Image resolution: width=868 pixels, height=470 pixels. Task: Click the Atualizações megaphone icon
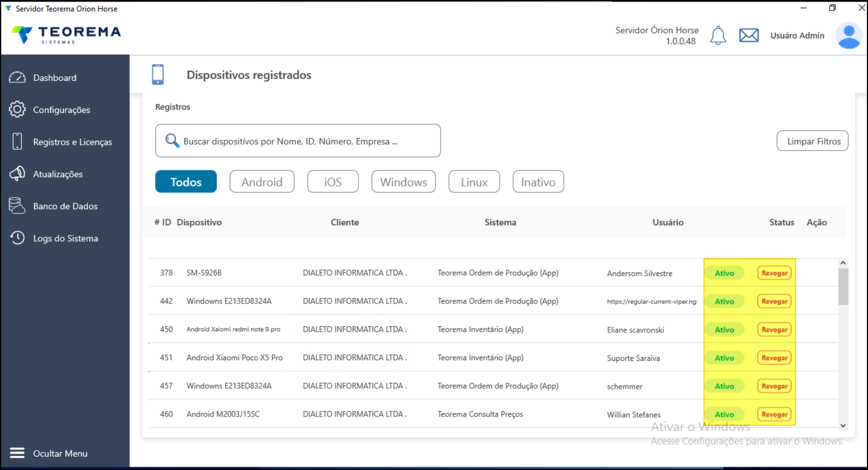pos(17,174)
